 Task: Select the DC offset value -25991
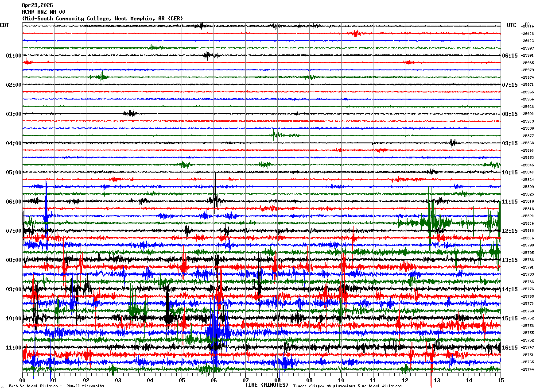click(528, 55)
